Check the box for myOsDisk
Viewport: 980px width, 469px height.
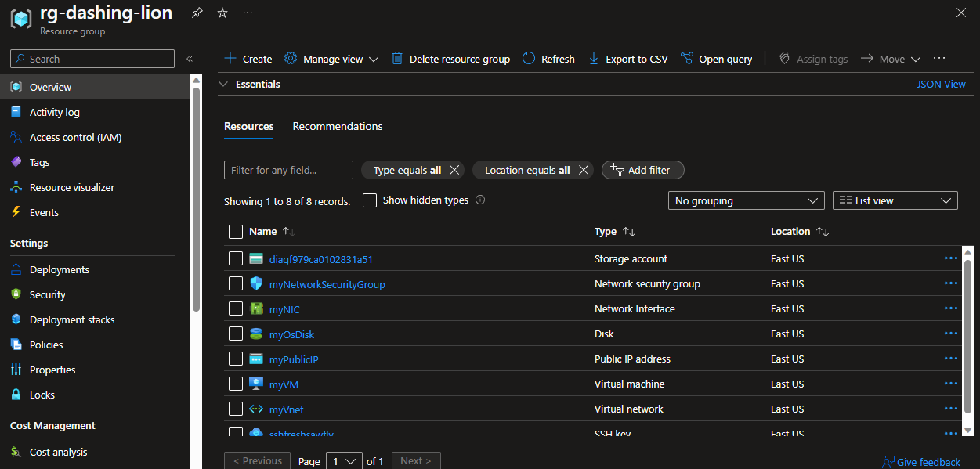236,334
